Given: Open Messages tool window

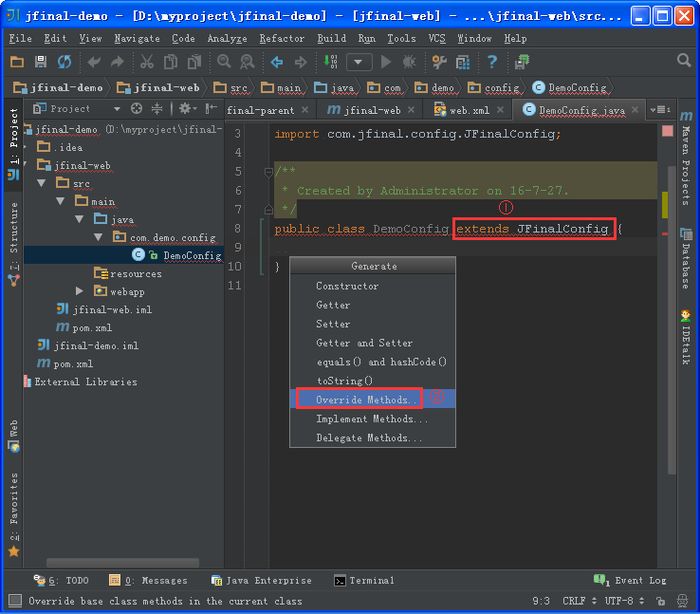Looking at the screenshot, I should coord(148,580).
